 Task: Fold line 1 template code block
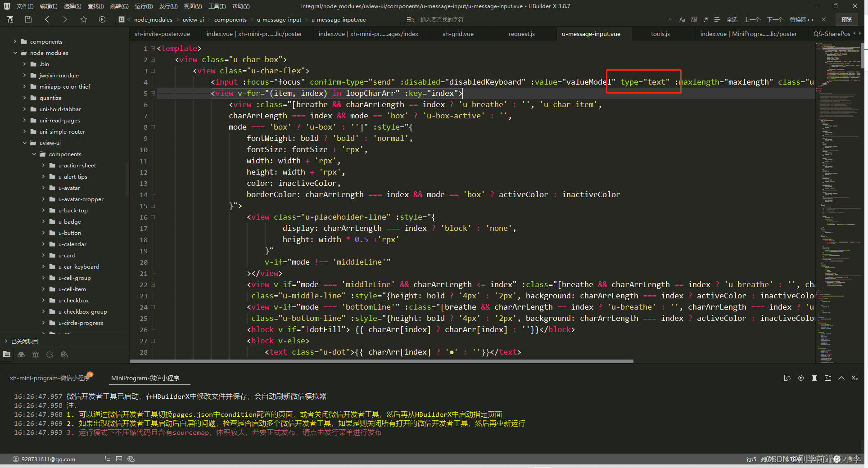pos(153,48)
